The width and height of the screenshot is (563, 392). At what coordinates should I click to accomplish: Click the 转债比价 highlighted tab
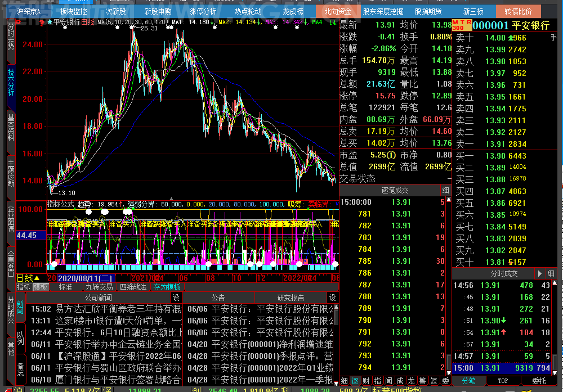point(518,11)
